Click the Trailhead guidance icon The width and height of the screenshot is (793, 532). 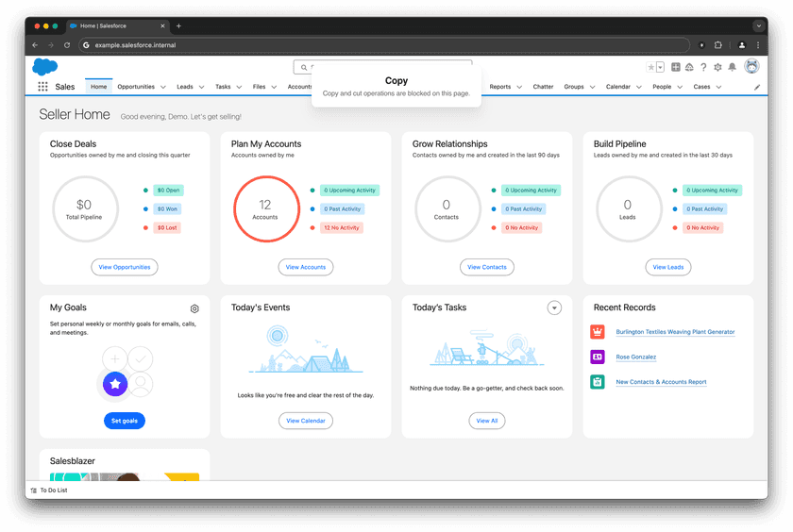[x=689, y=67]
